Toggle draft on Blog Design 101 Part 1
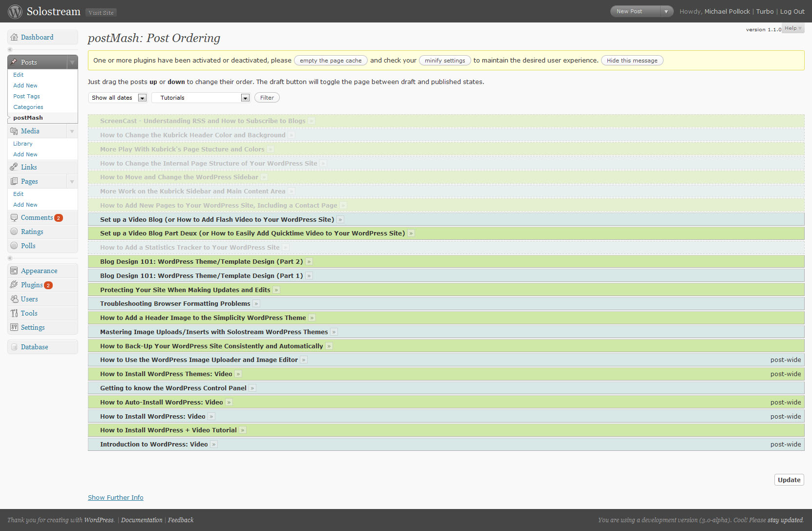 pos(309,276)
